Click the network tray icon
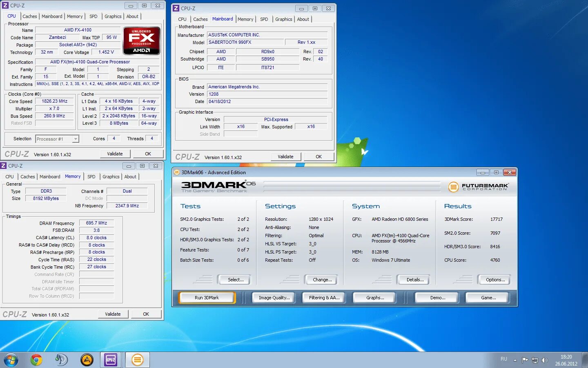Viewport: 588px width, 368px height. [x=535, y=360]
